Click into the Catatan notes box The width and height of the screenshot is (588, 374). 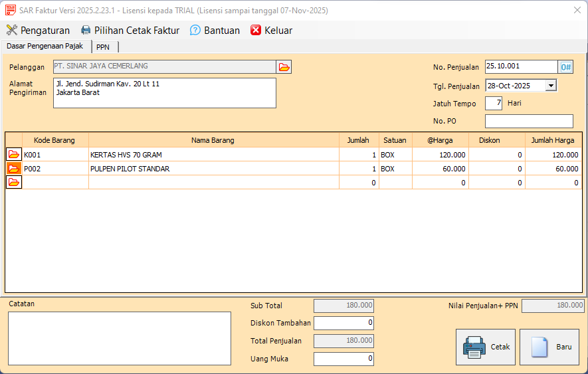tap(119, 338)
